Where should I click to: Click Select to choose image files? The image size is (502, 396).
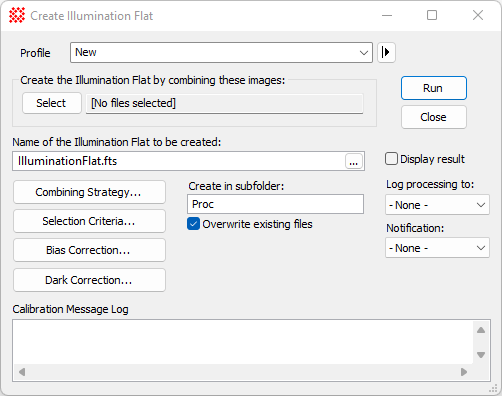tap(52, 103)
